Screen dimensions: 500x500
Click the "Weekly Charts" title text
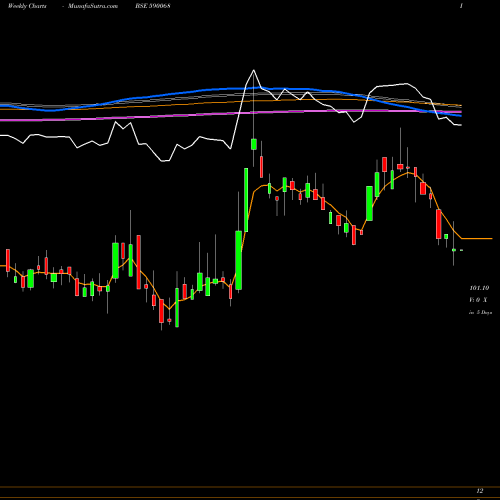27,6
